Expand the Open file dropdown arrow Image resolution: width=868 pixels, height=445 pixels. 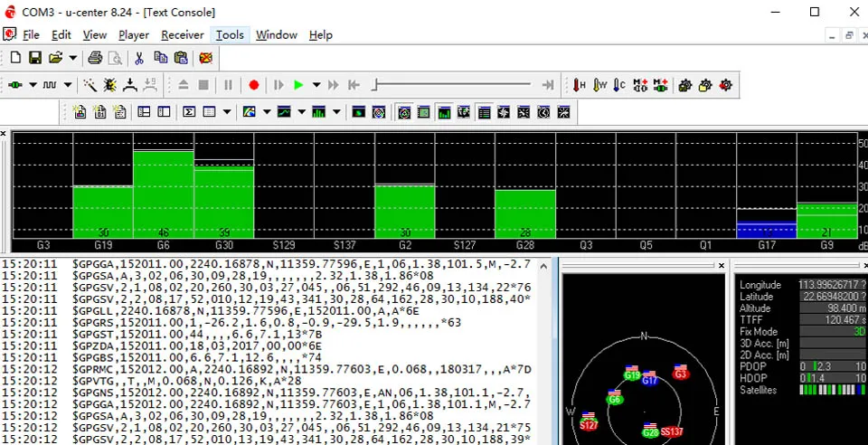(x=72, y=58)
